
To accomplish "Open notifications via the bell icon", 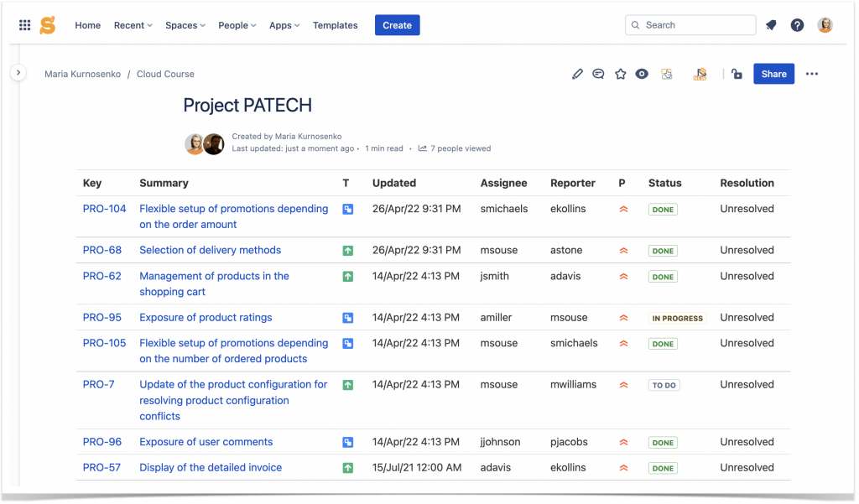I will pyautogui.click(x=770, y=24).
